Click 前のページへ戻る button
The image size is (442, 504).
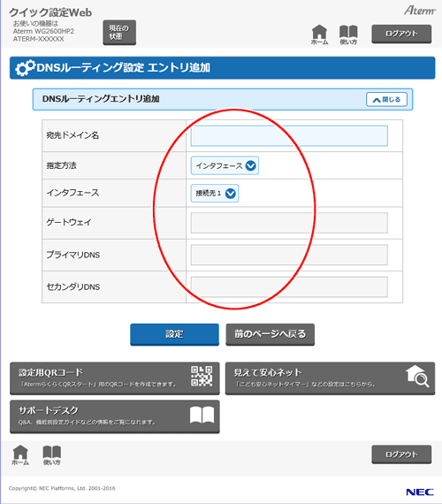click(x=270, y=334)
